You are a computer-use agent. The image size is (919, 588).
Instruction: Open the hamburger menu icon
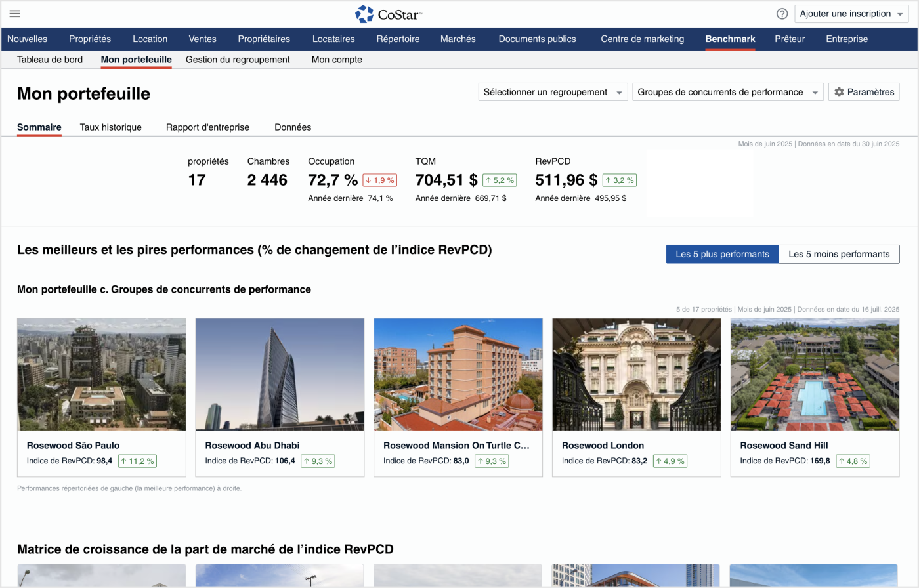point(14,14)
